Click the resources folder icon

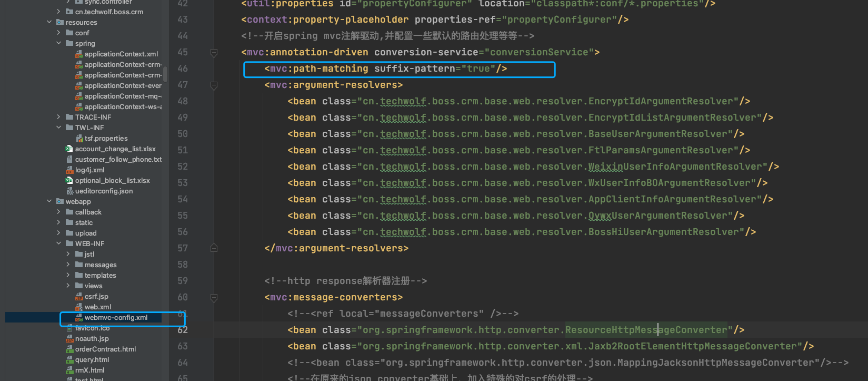[x=60, y=23]
